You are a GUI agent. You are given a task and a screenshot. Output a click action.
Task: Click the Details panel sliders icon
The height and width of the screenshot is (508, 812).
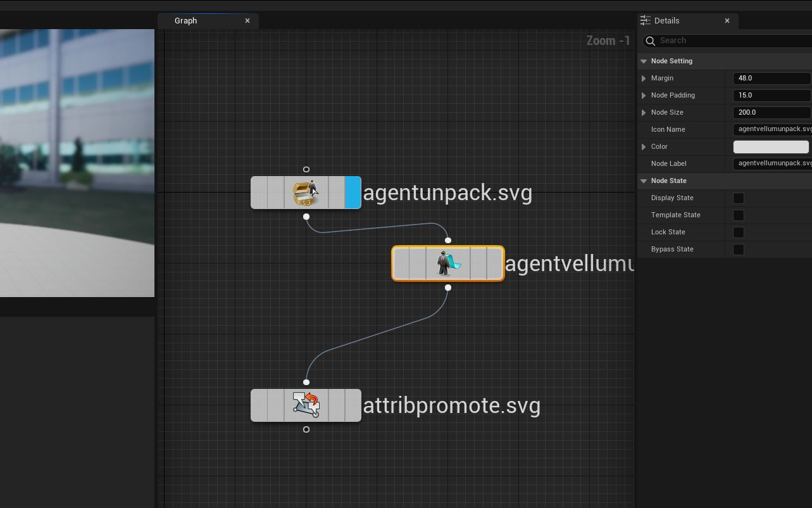coord(646,21)
